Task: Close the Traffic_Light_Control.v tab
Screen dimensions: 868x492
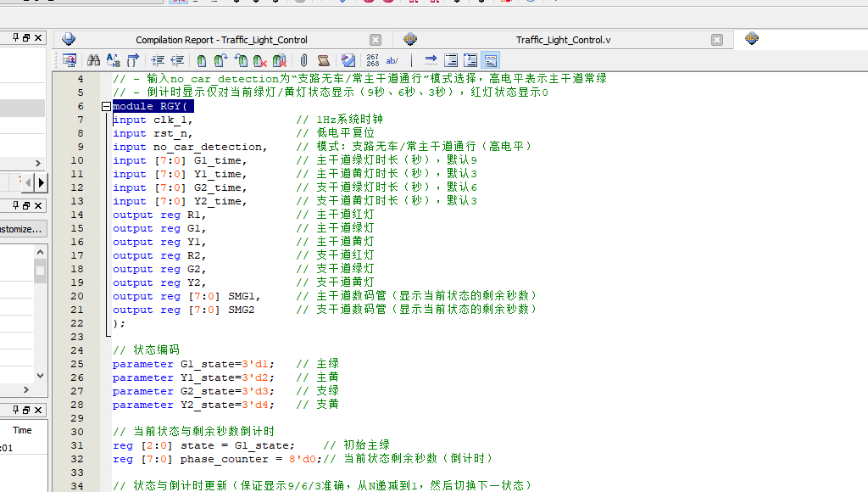Action: [x=717, y=40]
